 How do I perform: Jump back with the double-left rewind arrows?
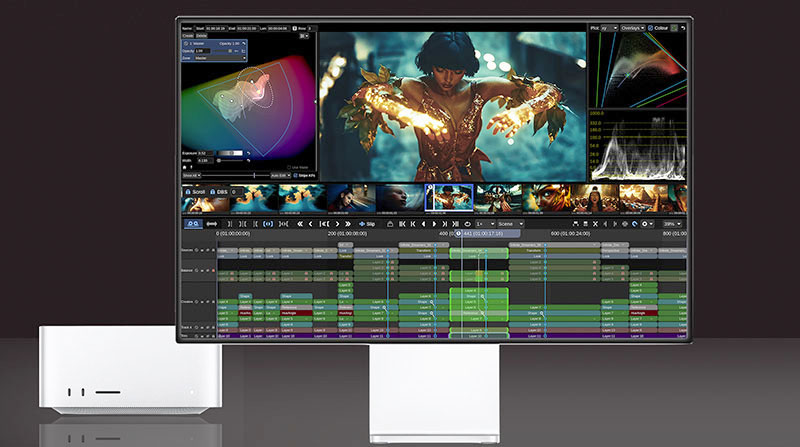point(300,224)
